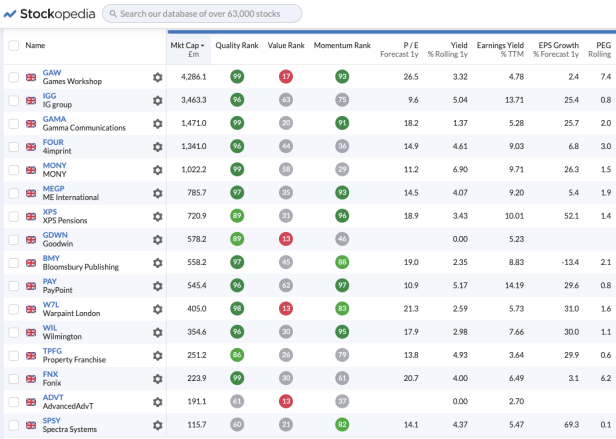The width and height of the screenshot is (616, 439).
Task: Open the gear menu for Warpaint London
Action: (157, 308)
